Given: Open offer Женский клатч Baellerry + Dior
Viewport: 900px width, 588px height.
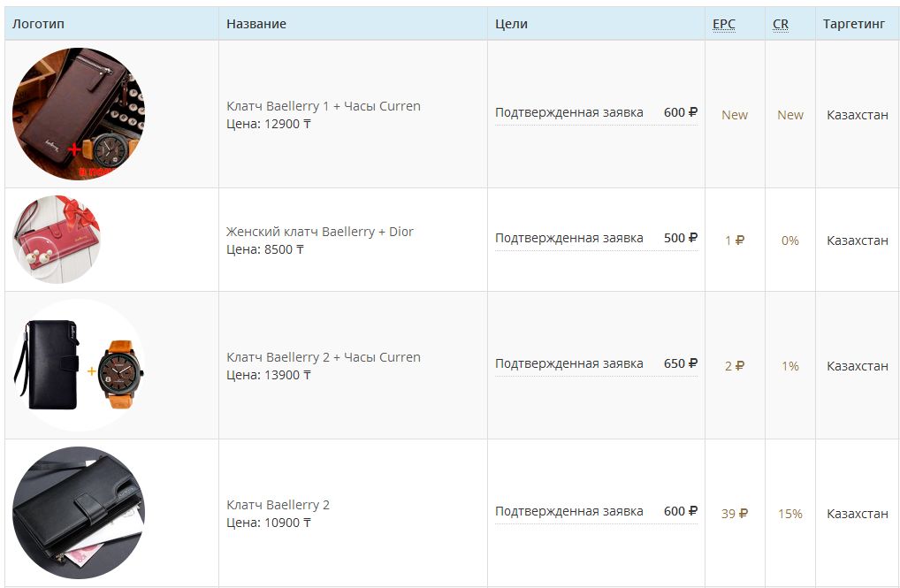Looking at the screenshot, I should tap(319, 232).
